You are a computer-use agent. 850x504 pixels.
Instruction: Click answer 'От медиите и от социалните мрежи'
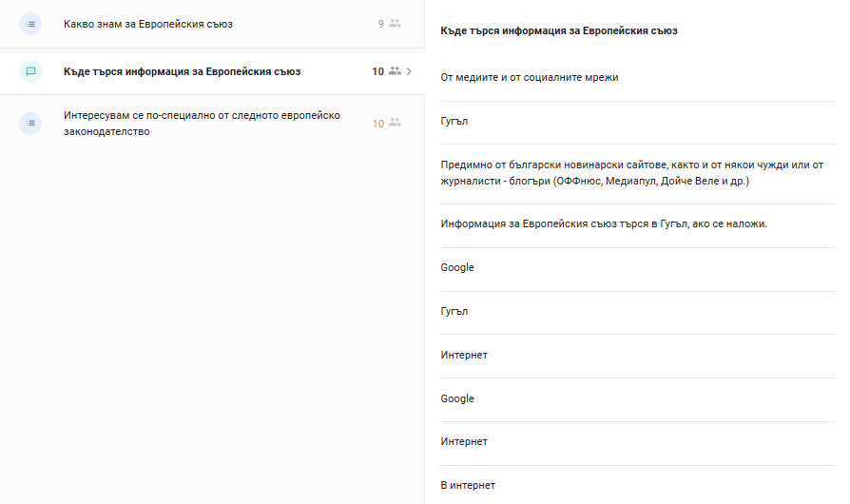pyautogui.click(x=529, y=77)
